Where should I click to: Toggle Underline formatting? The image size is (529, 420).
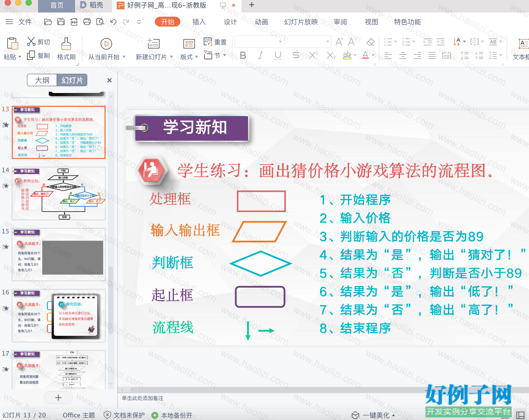(x=278, y=55)
